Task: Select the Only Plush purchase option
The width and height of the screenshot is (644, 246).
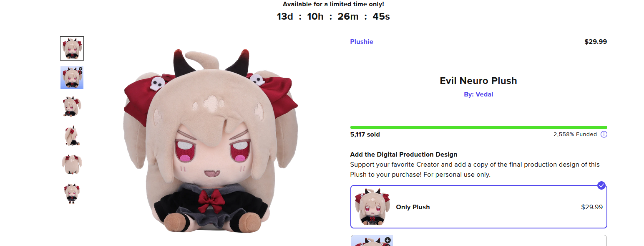Action: tap(478, 207)
